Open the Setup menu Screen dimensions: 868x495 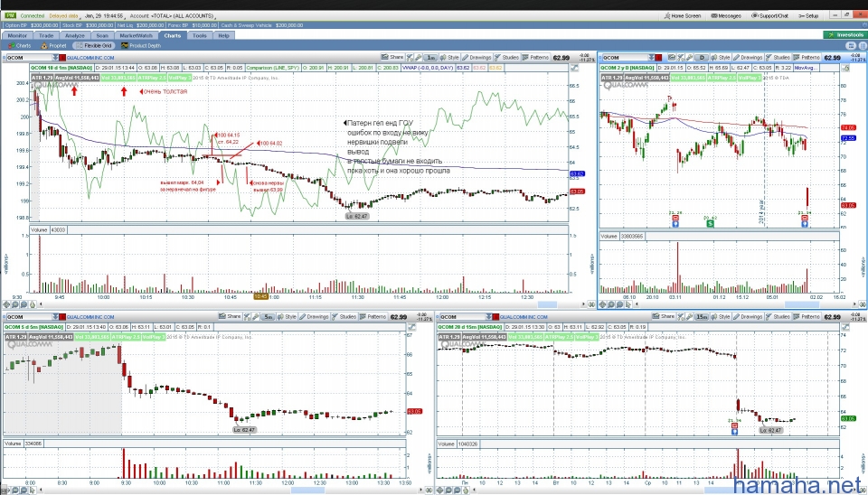coord(808,16)
